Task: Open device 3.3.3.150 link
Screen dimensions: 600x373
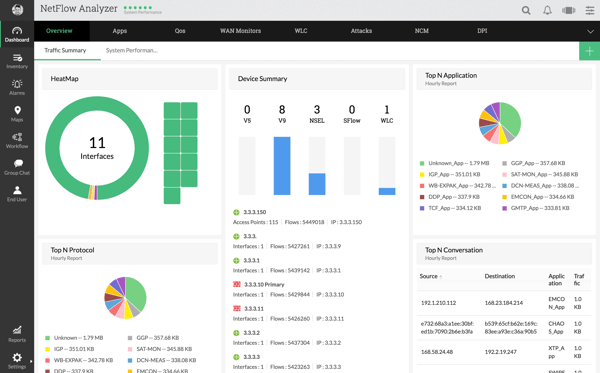Action: click(x=255, y=212)
